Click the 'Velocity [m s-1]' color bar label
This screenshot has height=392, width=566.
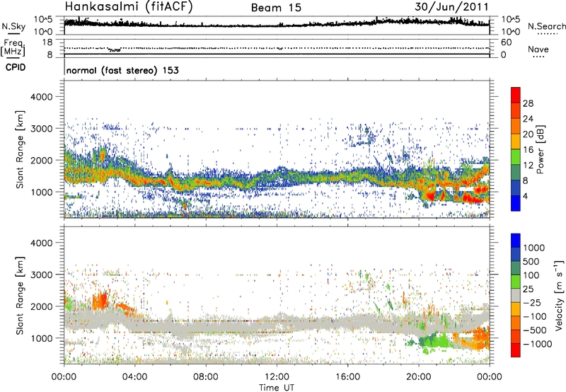[x=559, y=295]
